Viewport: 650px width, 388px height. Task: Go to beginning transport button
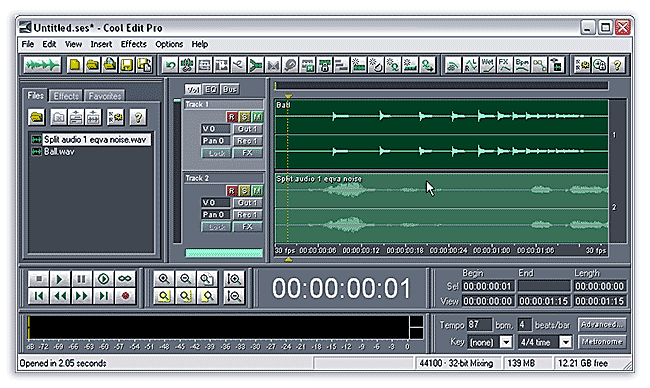tap(39, 296)
